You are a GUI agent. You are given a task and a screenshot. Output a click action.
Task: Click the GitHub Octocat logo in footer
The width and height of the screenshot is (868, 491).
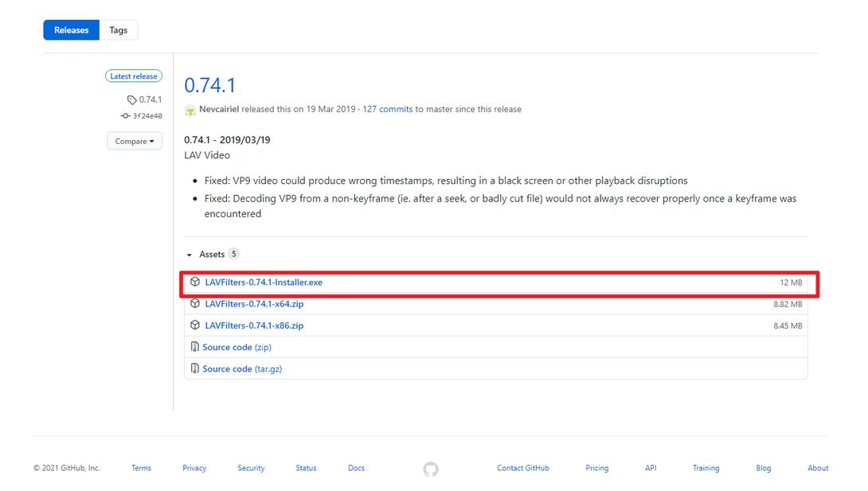431,469
